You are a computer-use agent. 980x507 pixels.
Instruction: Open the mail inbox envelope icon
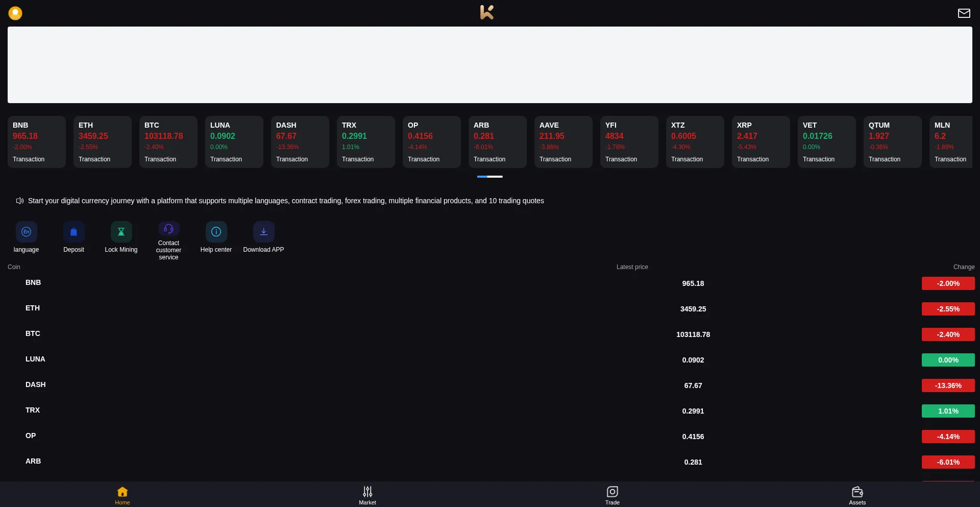pos(964,13)
